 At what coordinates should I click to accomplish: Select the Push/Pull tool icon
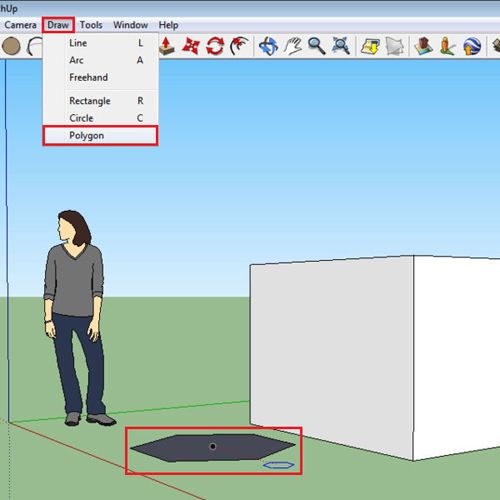166,46
